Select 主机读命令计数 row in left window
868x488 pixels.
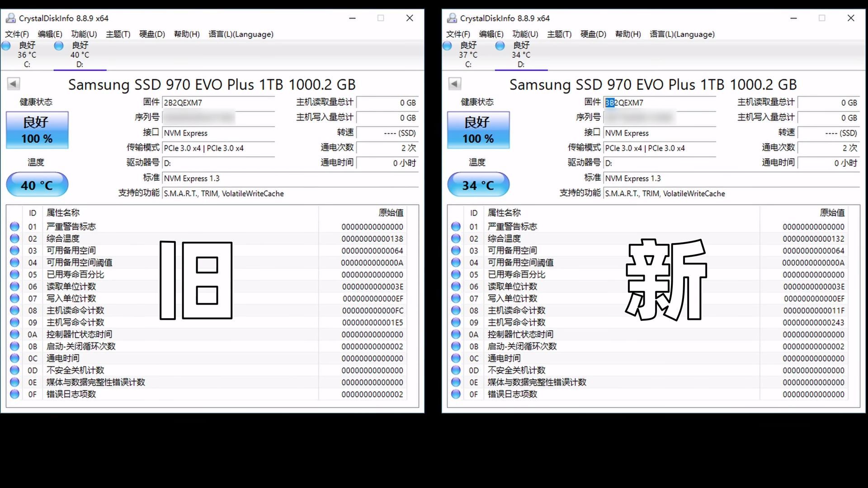coord(207,310)
